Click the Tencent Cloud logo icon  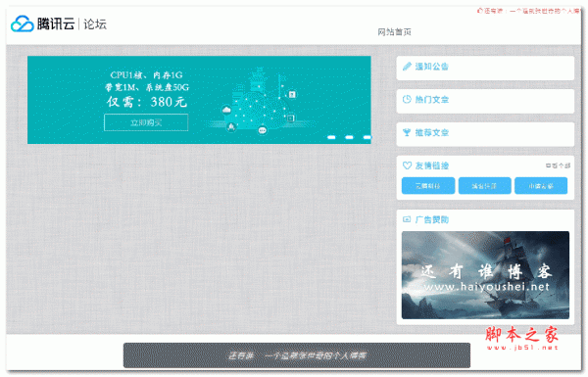click(x=23, y=24)
